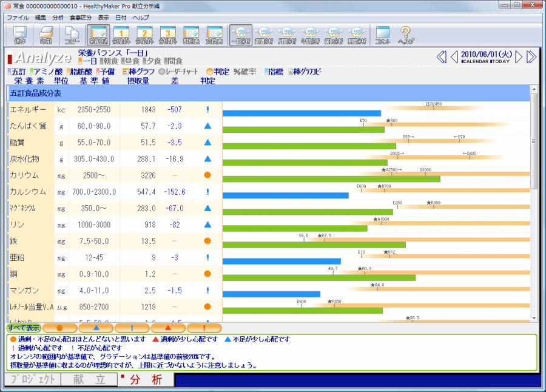
Task: Select the 期間分析 period analysis icon
Action: pyautogui.click(x=357, y=35)
